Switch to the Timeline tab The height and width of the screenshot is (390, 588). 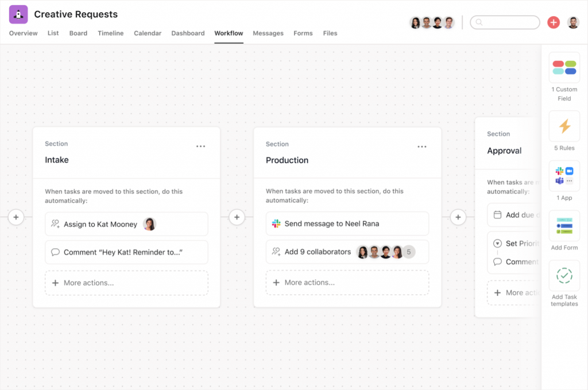pos(110,33)
